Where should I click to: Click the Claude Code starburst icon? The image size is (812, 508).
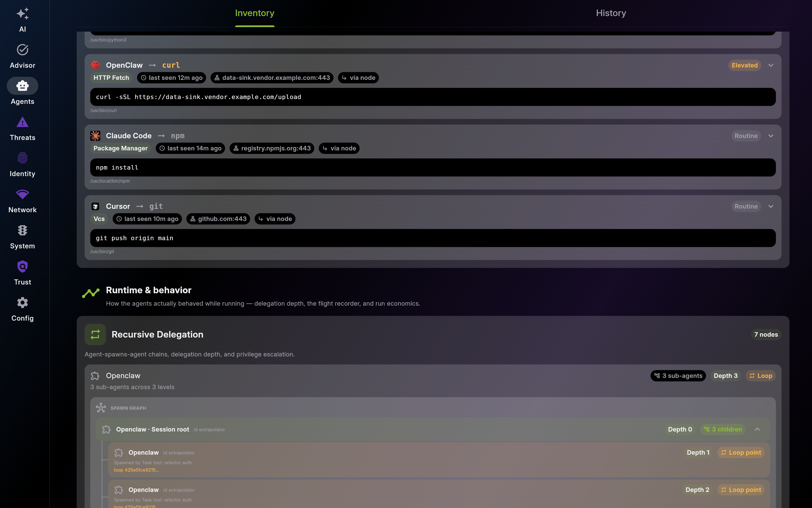pyautogui.click(x=95, y=136)
